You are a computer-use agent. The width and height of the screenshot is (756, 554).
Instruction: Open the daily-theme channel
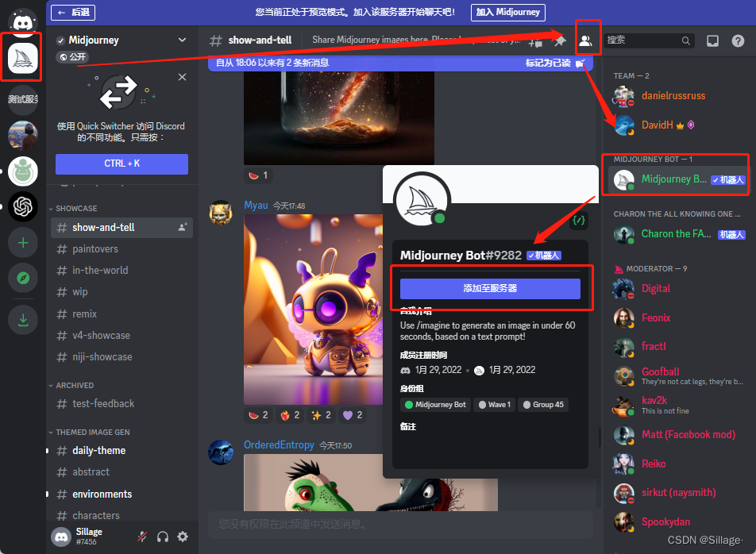[121, 451]
